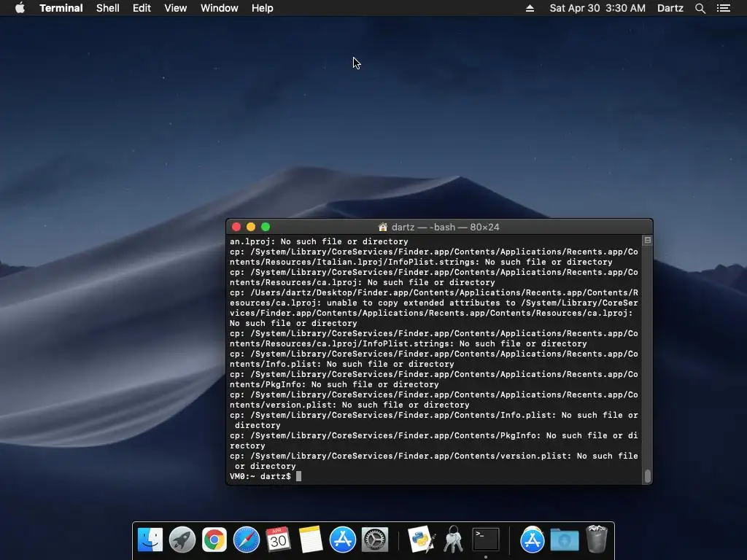Click the last 'or directory' line above the prompt

(x=266, y=466)
